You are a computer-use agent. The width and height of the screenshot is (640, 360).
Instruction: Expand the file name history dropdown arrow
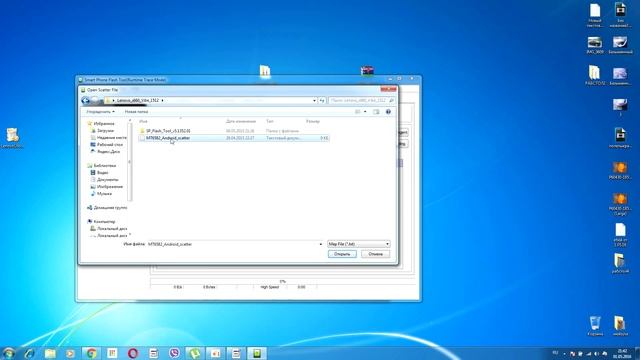[320, 244]
